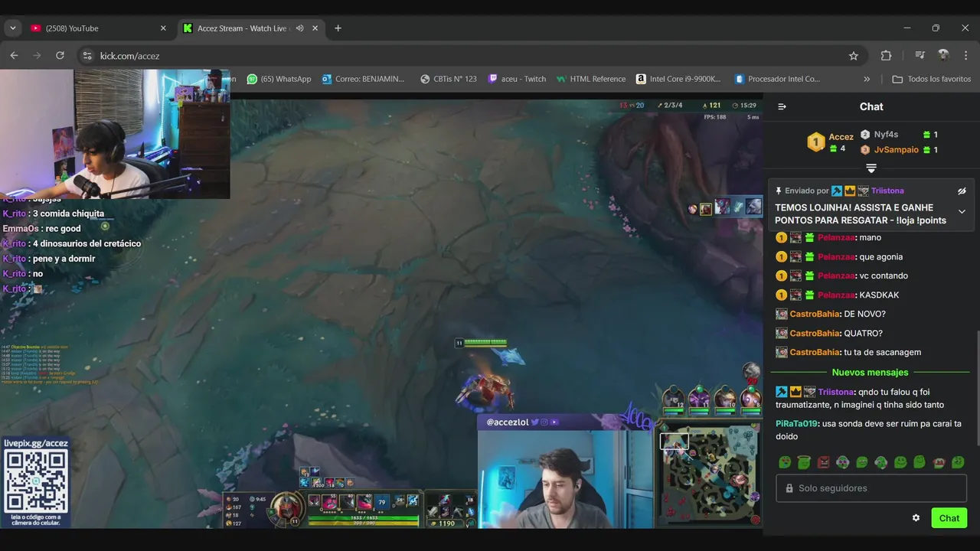The image size is (980, 551).
Task: Pick the red and white mushroom emote
Action: click(x=939, y=462)
